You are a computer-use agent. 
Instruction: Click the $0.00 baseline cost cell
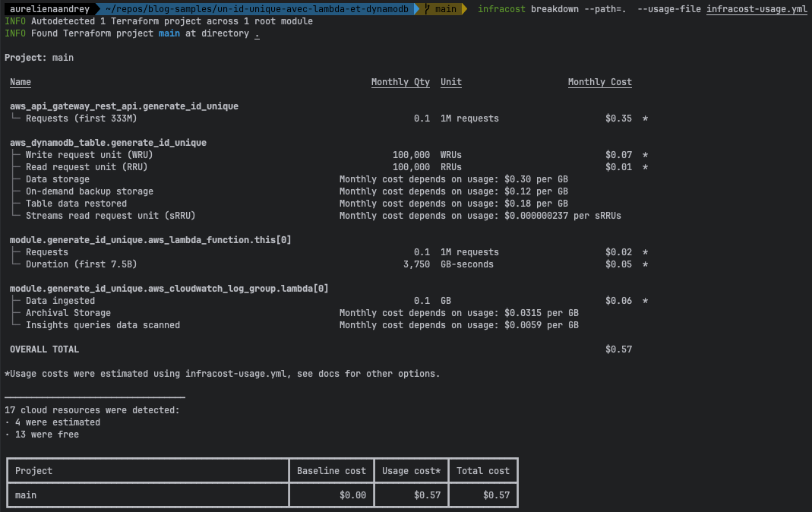click(x=352, y=495)
